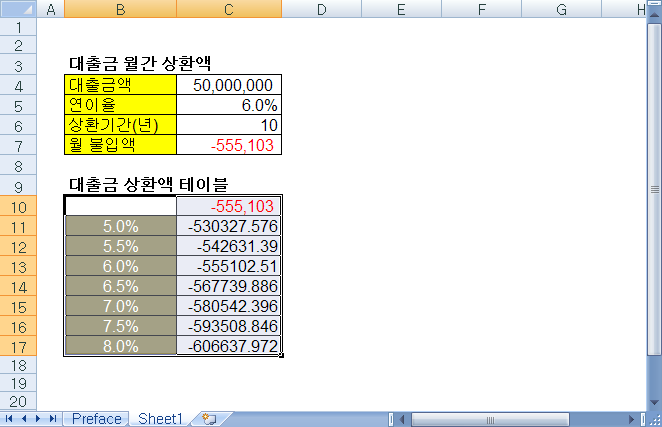Select the 6.0% rate cell in table

[120, 266]
